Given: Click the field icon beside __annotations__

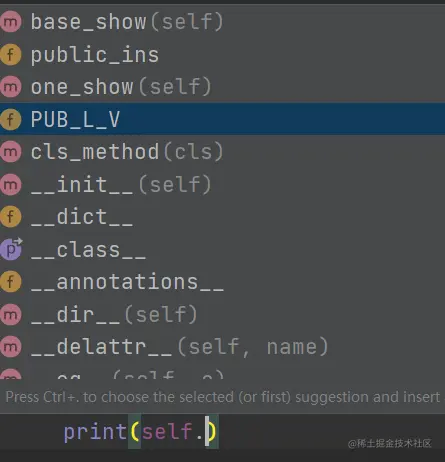Looking at the screenshot, I should [11, 282].
